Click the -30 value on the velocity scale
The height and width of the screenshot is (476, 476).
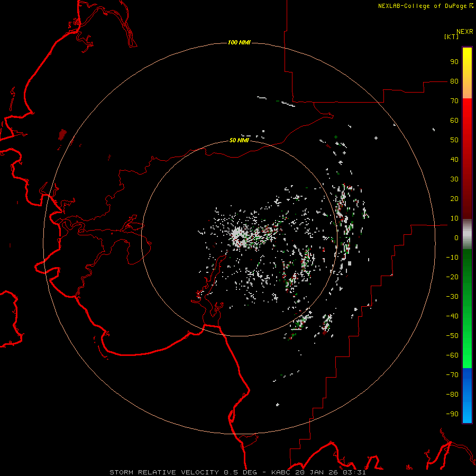tap(452, 297)
